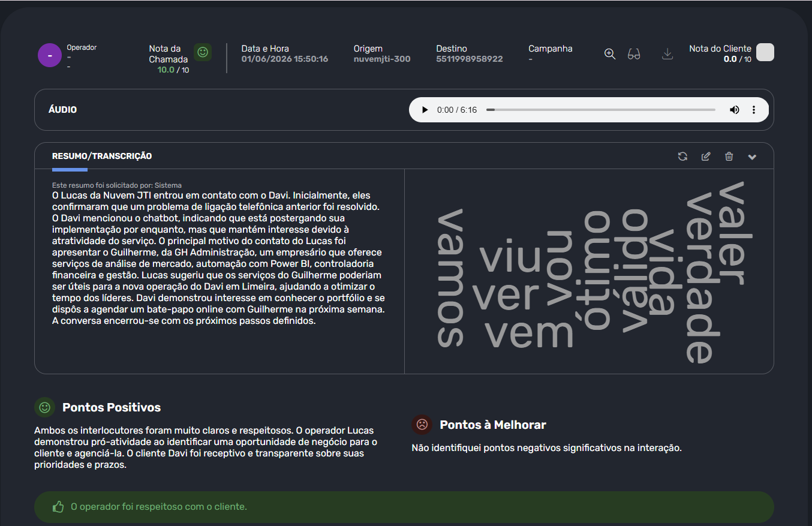812x526 pixels.
Task: Mute the audio player volume
Action: (735, 110)
